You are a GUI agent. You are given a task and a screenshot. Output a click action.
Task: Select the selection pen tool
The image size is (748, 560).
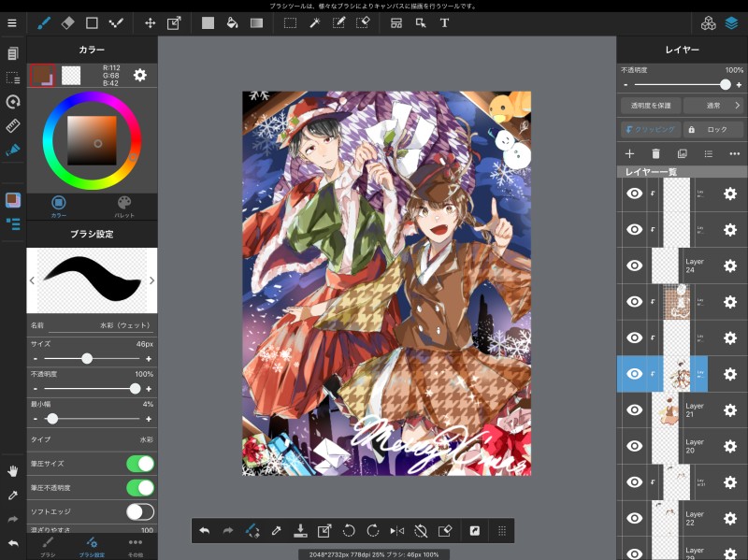(338, 22)
